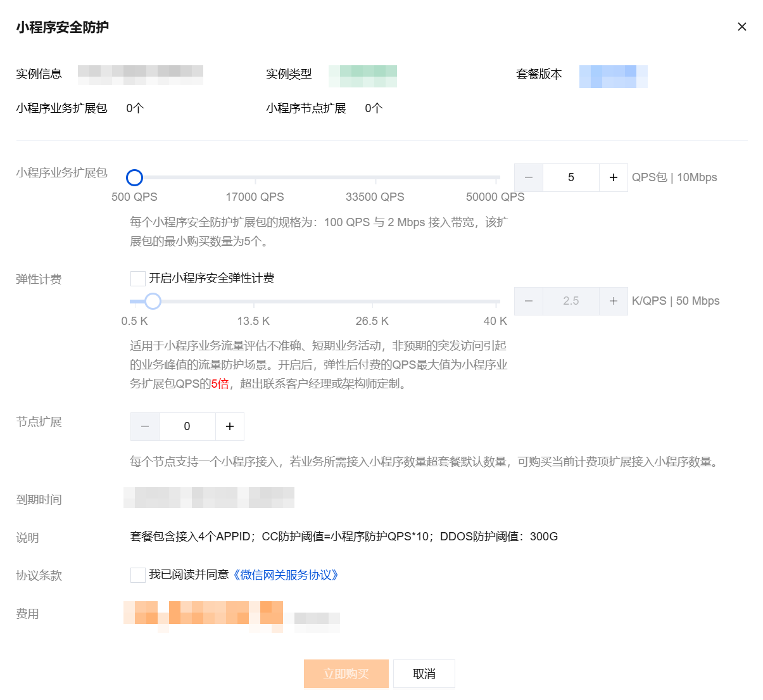Click the 取消 button
This screenshot has width=763, height=700.
(x=424, y=674)
